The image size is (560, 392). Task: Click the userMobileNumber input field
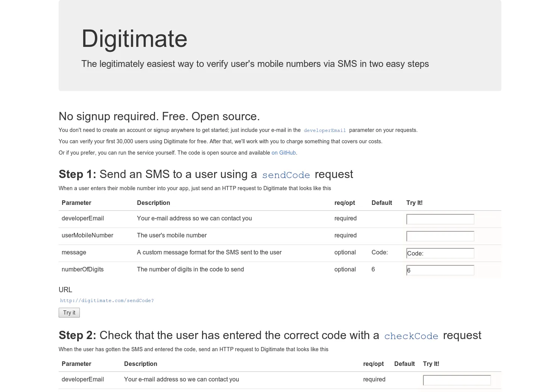(440, 236)
